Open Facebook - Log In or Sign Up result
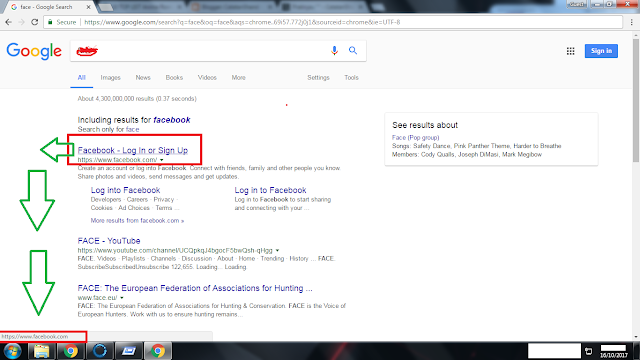 tap(133, 150)
